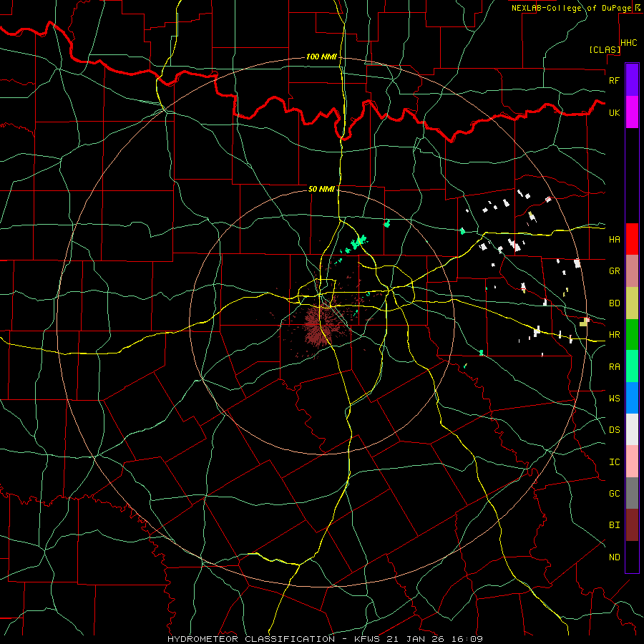Select the IC light pink legend color
Screen dimensions: 644x644
[632, 462]
